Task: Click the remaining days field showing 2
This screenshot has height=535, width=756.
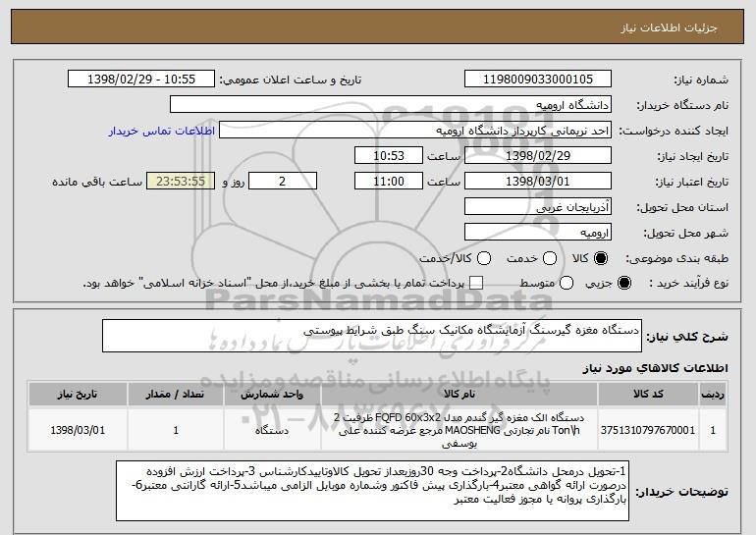Action: click(x=283, y=182)
